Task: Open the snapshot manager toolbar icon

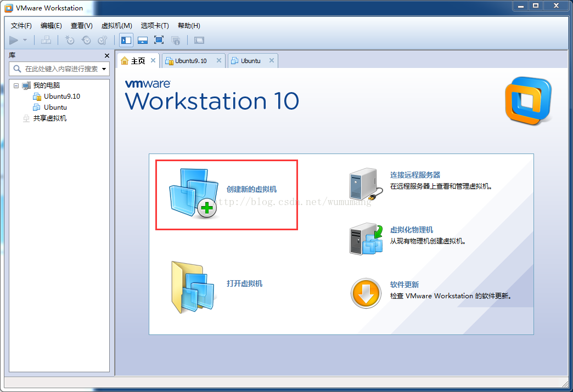Action: pos(103,40)
